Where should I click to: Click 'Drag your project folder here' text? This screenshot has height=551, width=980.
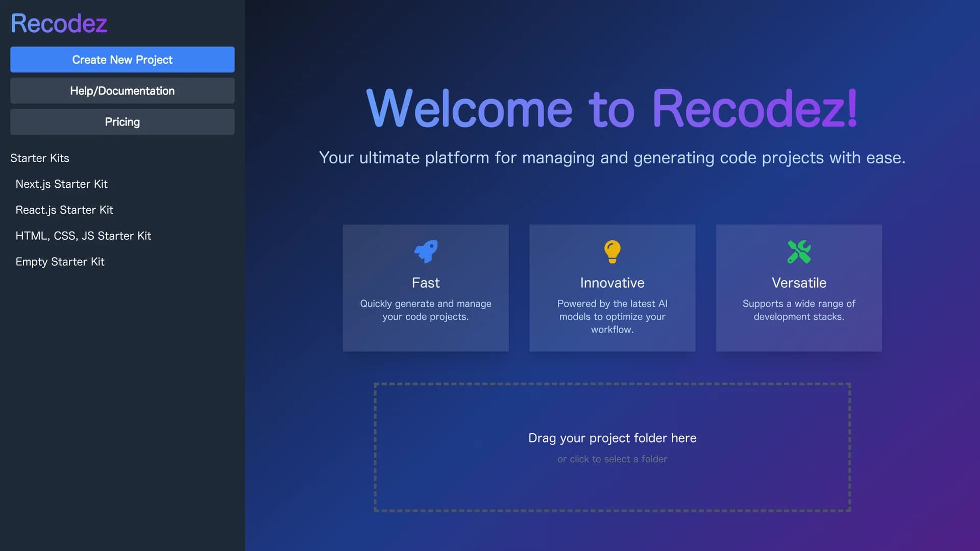pos(612,438)
